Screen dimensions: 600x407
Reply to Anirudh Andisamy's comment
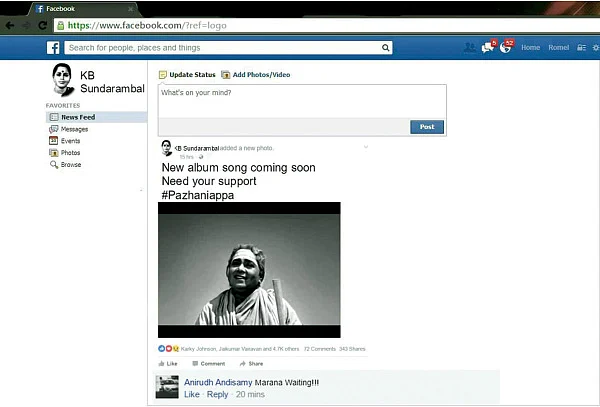click(217, 394)
